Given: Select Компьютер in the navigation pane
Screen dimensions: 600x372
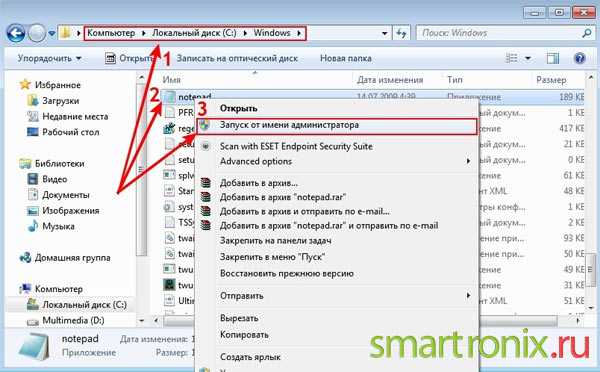Looking at the screenshot, I should pos(59,289).
